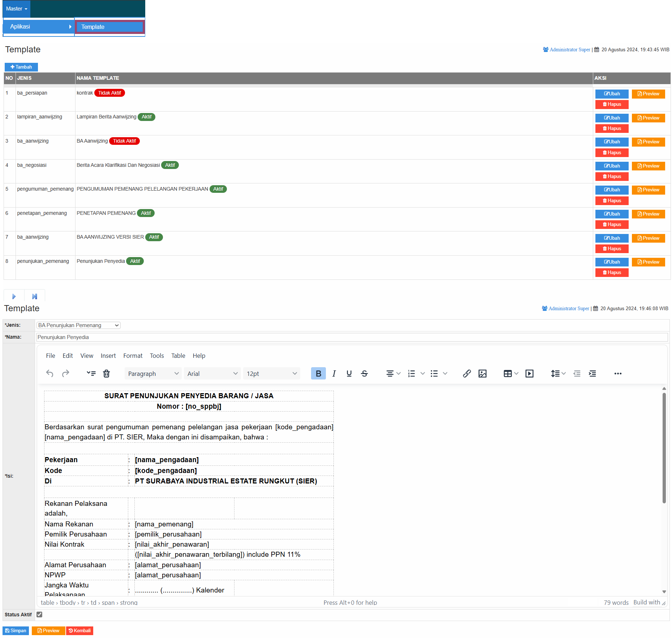Click the Tambah button
672x638 pixels.
click(x=21, y=67)
